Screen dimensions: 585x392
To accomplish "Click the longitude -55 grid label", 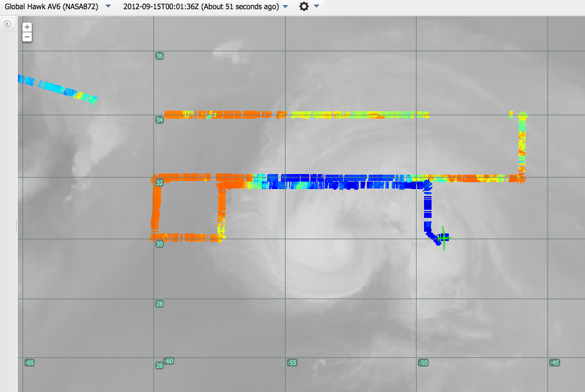I will coord(292,363).
